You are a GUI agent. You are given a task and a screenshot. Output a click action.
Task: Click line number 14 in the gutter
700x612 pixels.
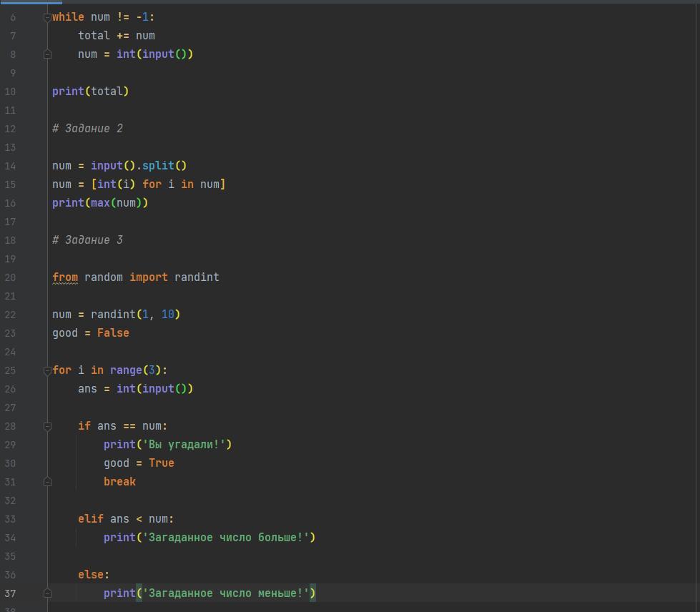(x=10, y=166)
